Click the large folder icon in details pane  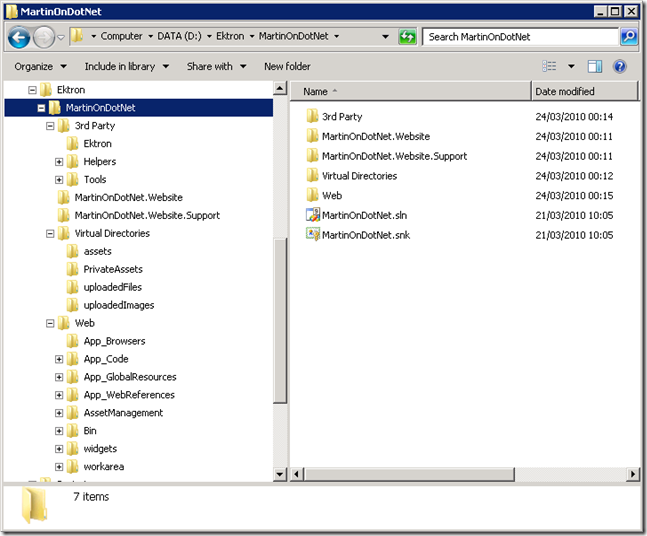[34, 505]
